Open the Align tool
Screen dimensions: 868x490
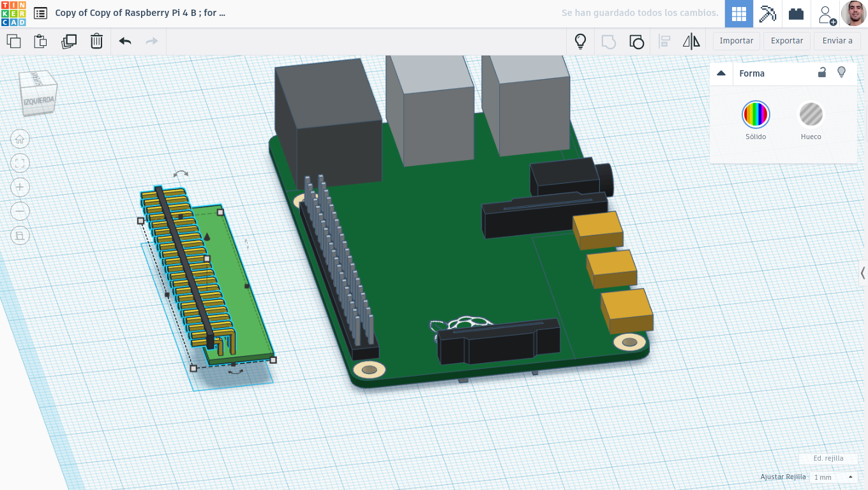(x=664, y=41)
